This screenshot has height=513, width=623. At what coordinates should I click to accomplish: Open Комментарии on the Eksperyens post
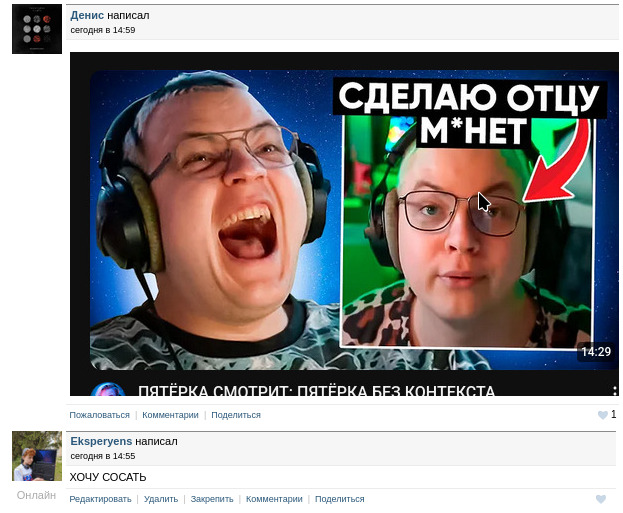274,499
